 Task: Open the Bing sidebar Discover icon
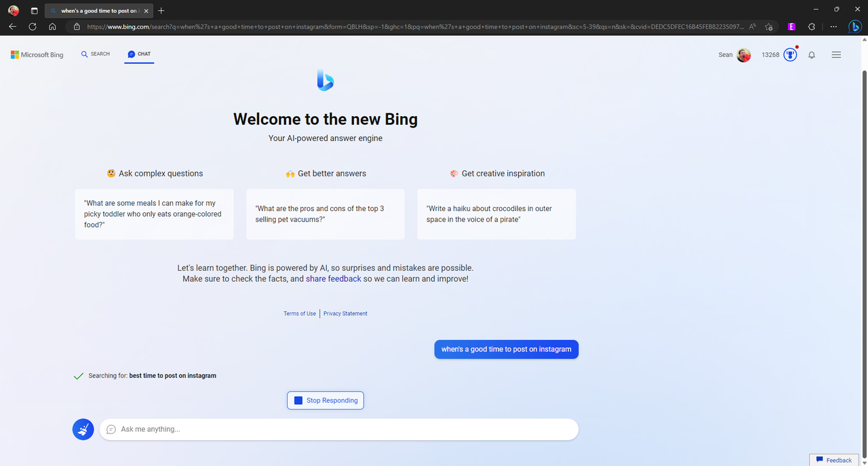point(856,26)
